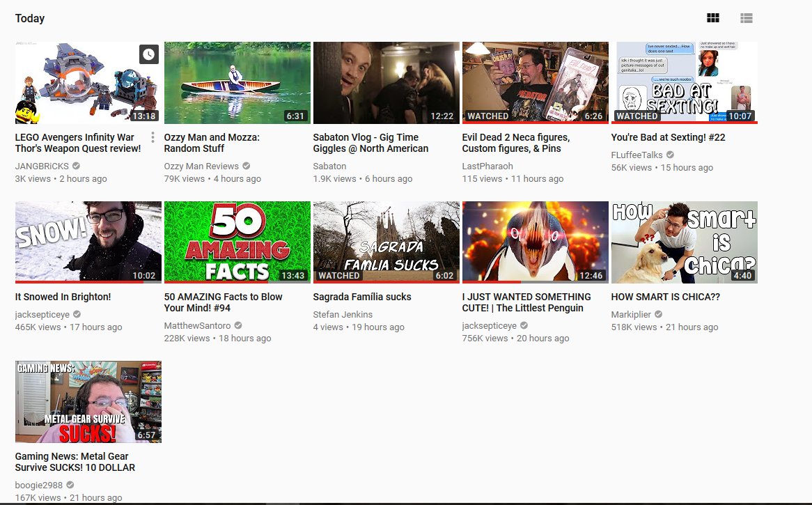
Task: Open Ozzy Man canoe video thumbnail
Action: [x=237, y=83]
